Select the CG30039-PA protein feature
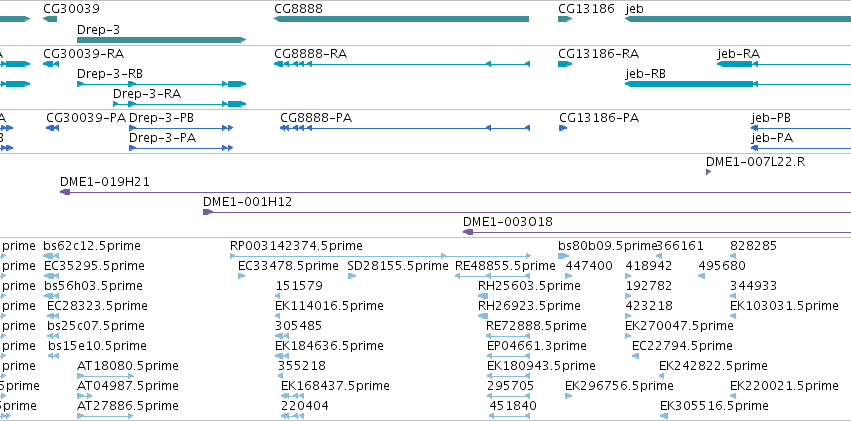The image size is (851, 421). [52, 128]
